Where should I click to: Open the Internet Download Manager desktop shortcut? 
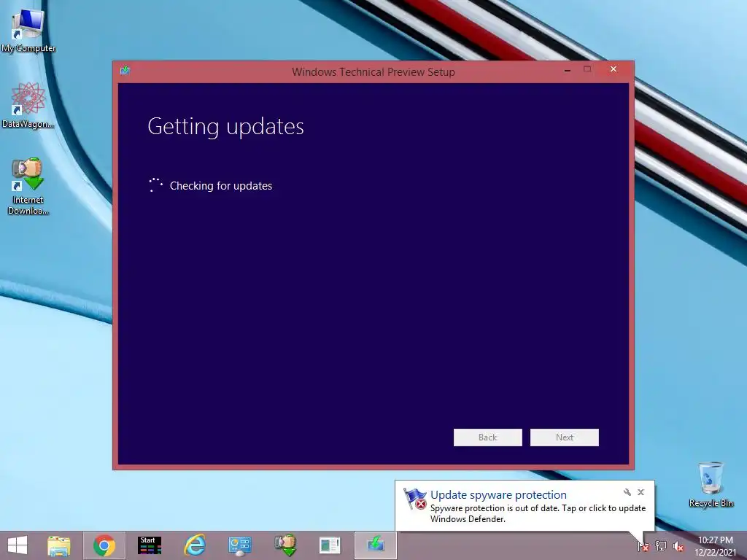pyautogui.click(x=28, y=186)
